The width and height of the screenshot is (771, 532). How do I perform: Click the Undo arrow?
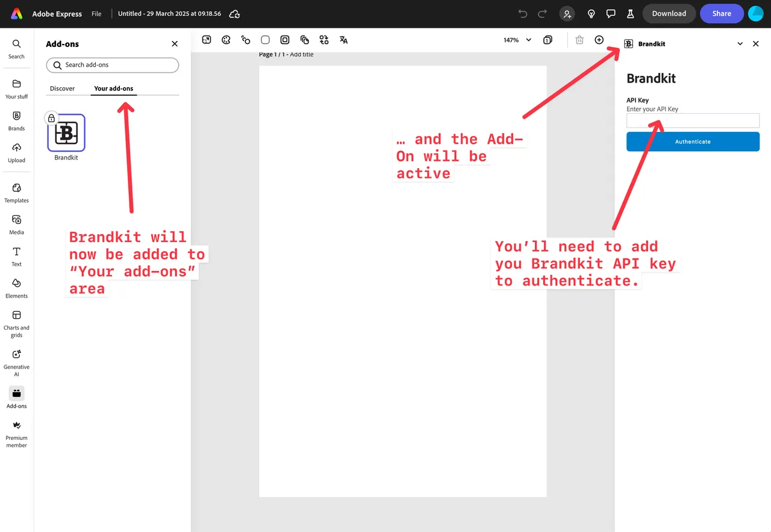523,13
